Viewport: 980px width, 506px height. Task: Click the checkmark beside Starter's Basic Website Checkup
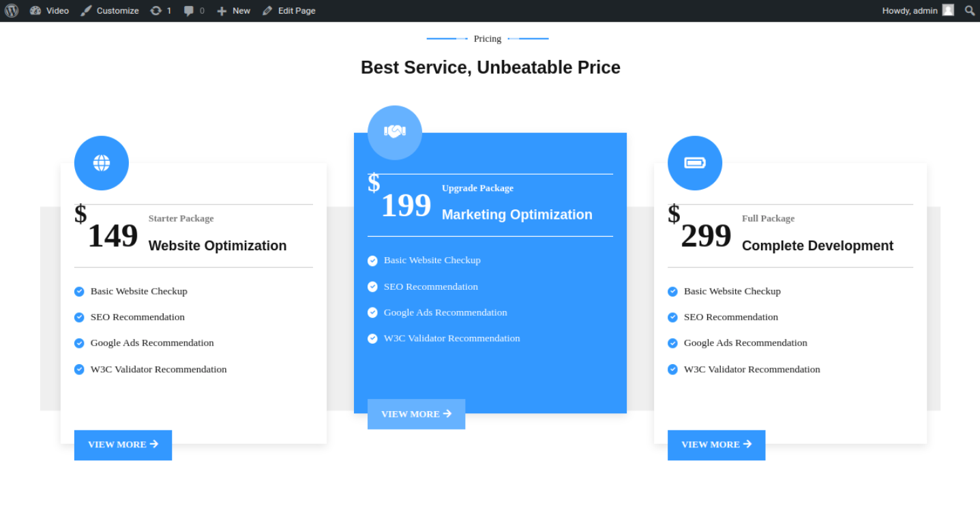tap(79, 292)
